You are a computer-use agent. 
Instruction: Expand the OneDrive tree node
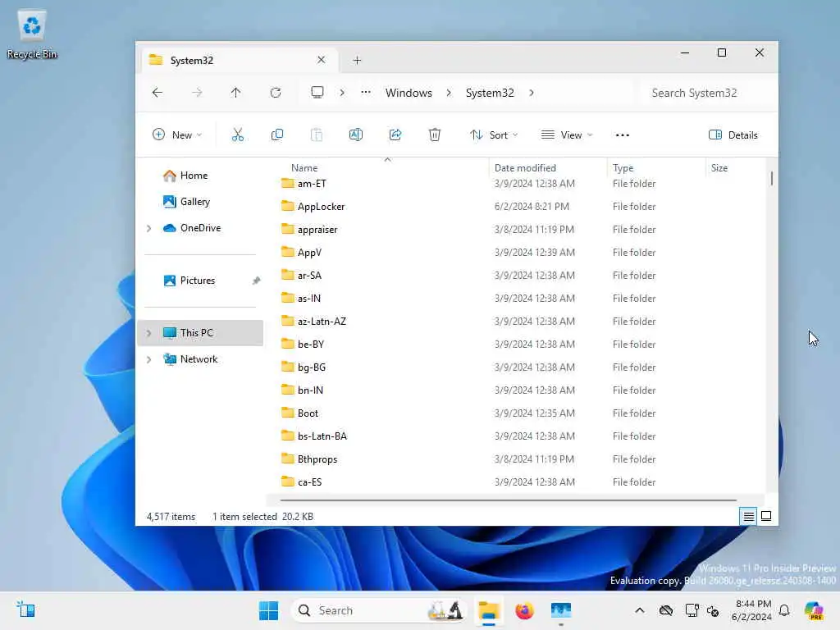[149, 228]
